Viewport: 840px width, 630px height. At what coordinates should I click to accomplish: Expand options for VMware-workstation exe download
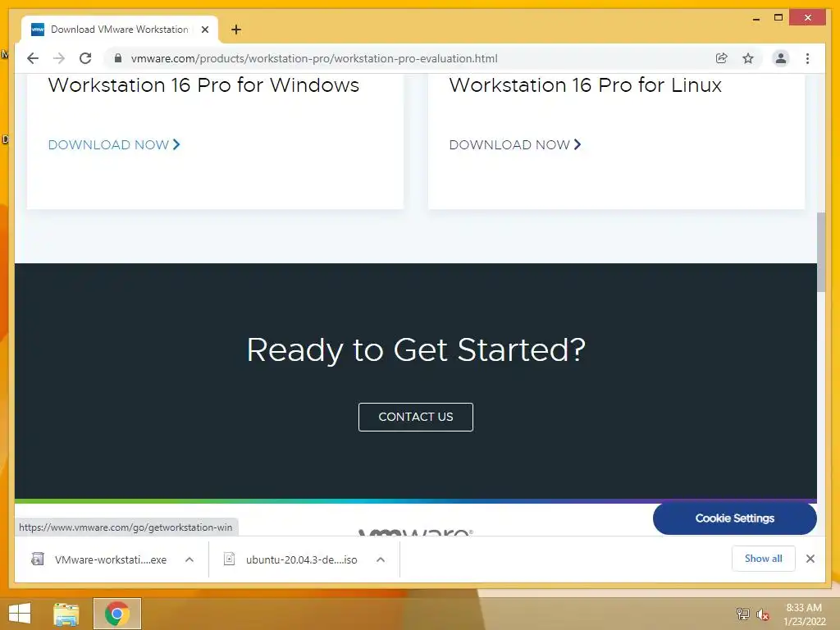point(189,559)
